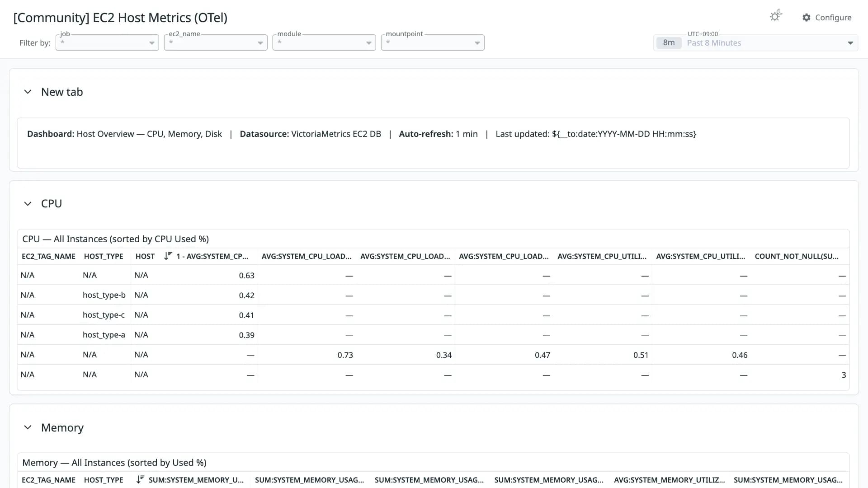Sort by AVG:SYSTEM_MEMORY_UTILIZ column header
The width and height of the screenshot is (868, 488).
point(669,480)
